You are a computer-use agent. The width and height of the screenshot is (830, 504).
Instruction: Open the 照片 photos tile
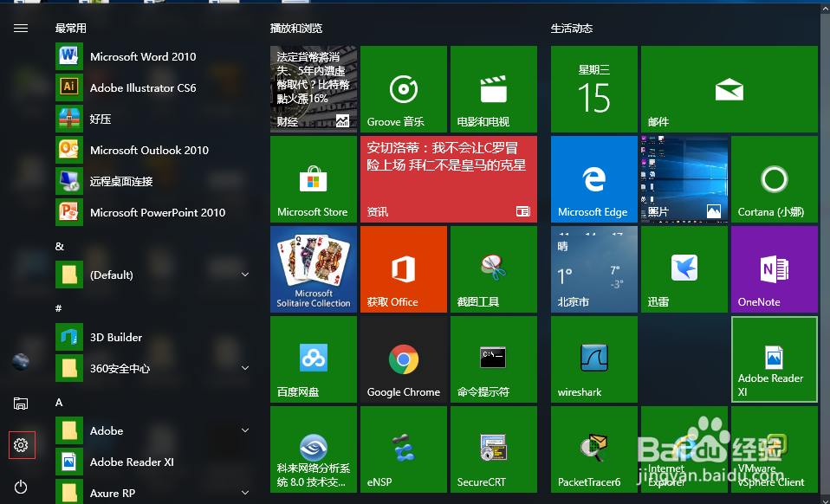684,178
